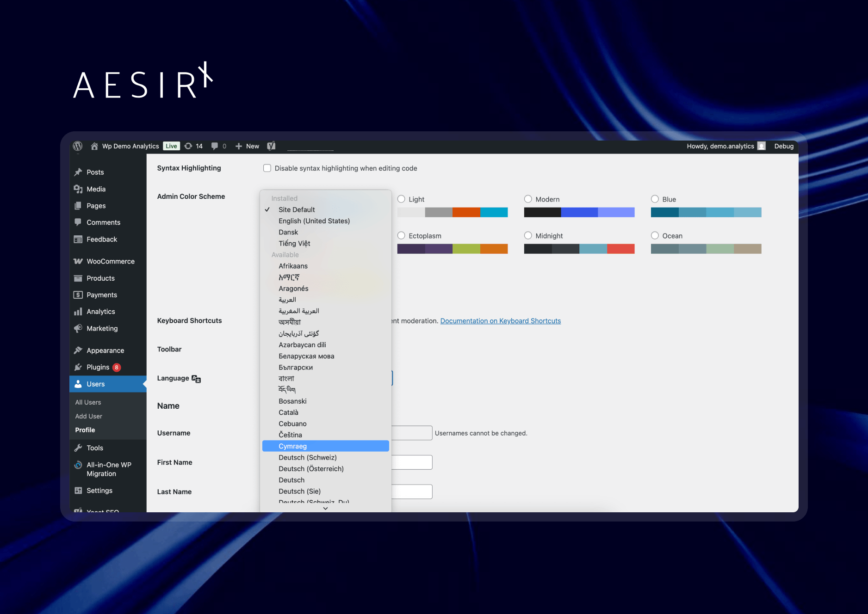Select the WooCommerce menu icon
868x614 pixels.
78,261
